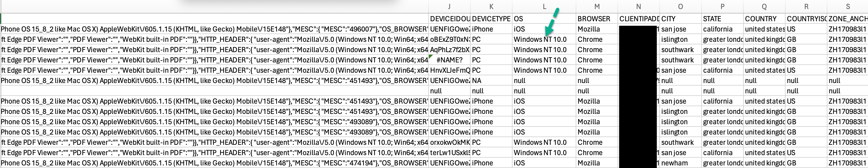This screenshot has width=868, height=168.
Task: Select the column M header
Action: coord(597,7)
